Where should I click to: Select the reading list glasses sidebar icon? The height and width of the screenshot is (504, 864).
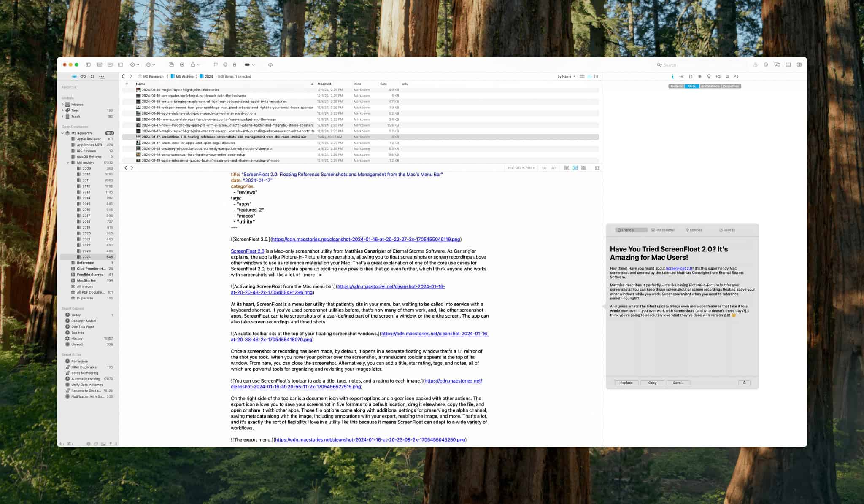[83, 76]
